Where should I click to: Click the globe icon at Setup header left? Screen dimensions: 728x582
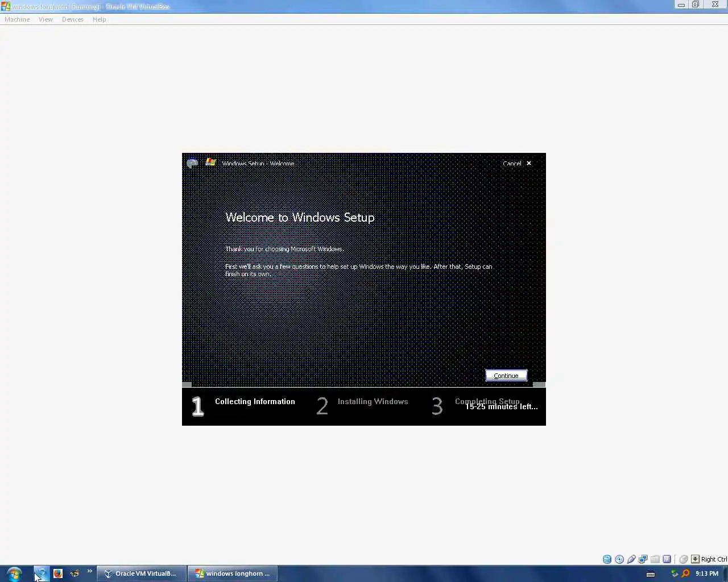(x=192, y=163)
